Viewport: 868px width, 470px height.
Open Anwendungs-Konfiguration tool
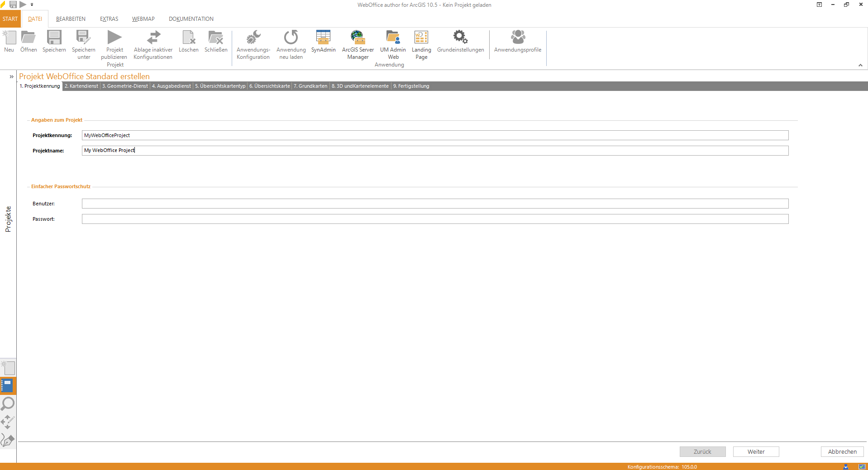point(253,45)
